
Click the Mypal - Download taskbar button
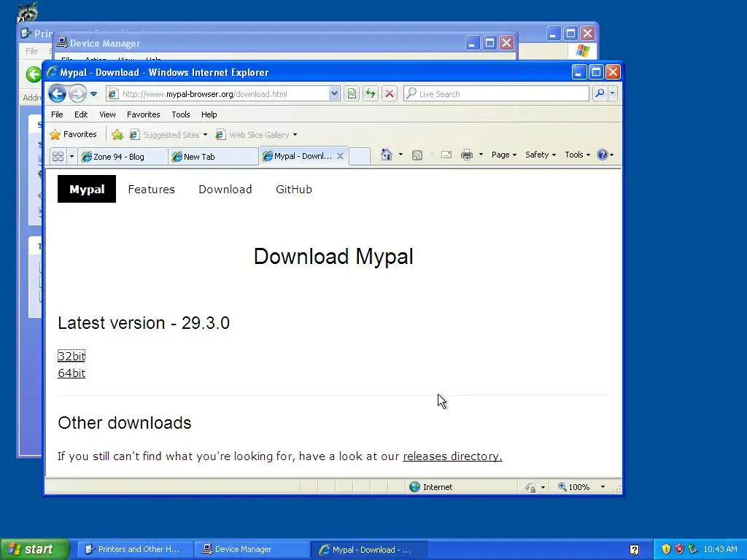pos(369,549)
